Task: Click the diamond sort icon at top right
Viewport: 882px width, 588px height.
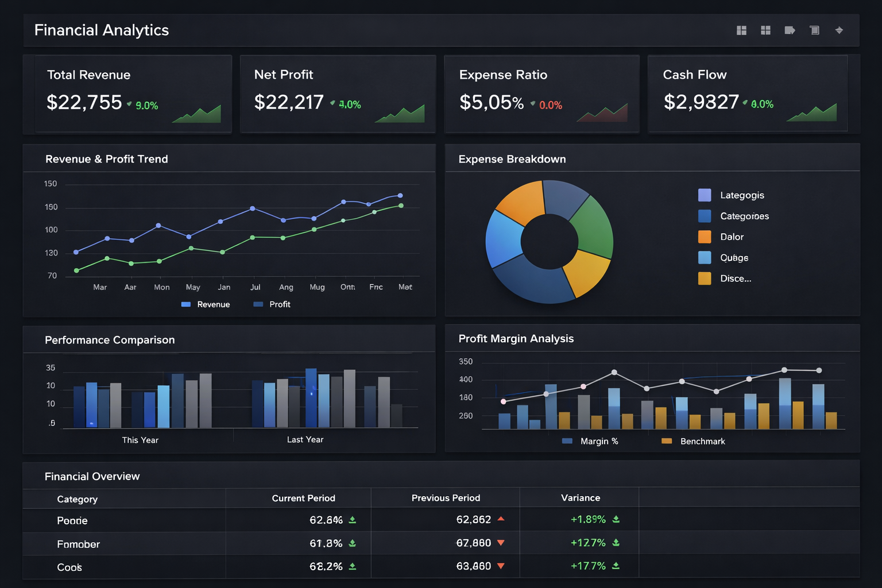Action: pos(838,30)
